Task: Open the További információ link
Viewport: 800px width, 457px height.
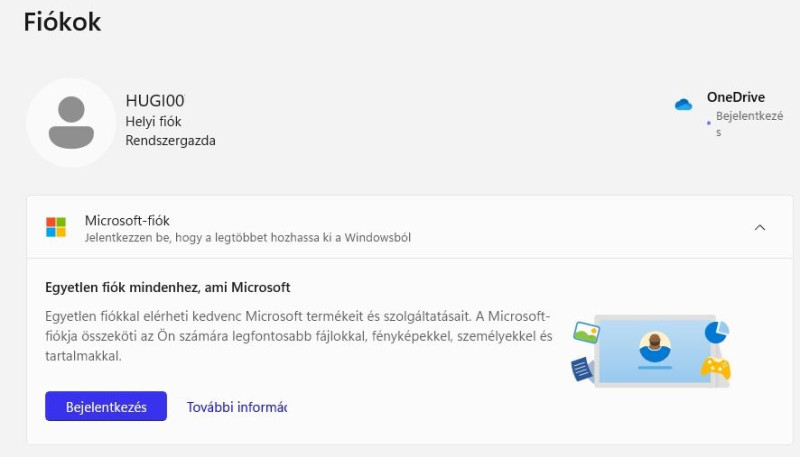Action: point(237,407)
